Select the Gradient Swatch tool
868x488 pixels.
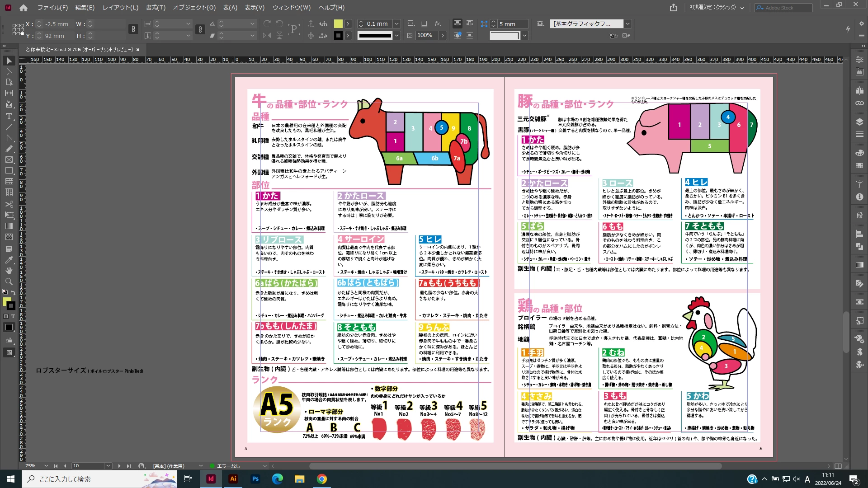pos(9,226)
